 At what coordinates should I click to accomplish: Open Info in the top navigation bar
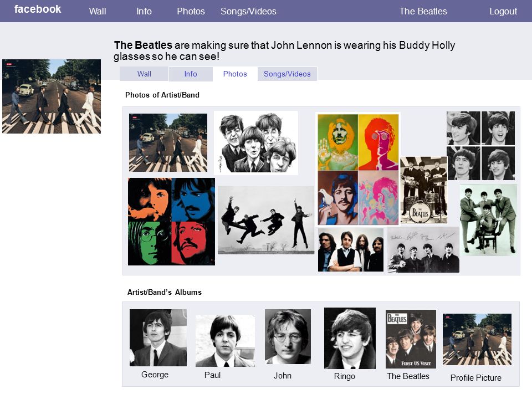[144, 11]
